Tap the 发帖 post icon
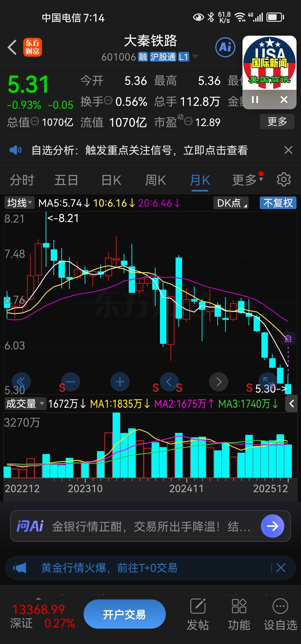Screen dimensions: 301x644 point(198,614)
